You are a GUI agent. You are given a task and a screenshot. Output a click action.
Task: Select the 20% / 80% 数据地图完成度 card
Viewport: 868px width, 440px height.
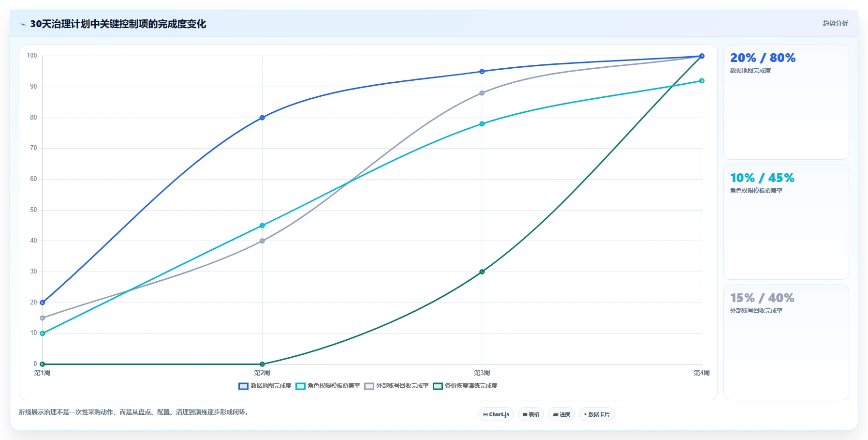click(x=786, y=102)
